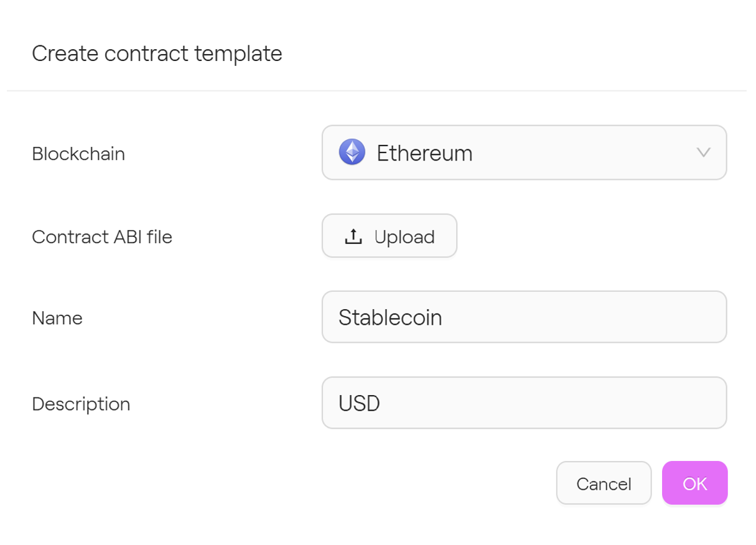Viewport: 756px width, 545px height.
Task: Focus the Description input field
Action: click(524, 403)
